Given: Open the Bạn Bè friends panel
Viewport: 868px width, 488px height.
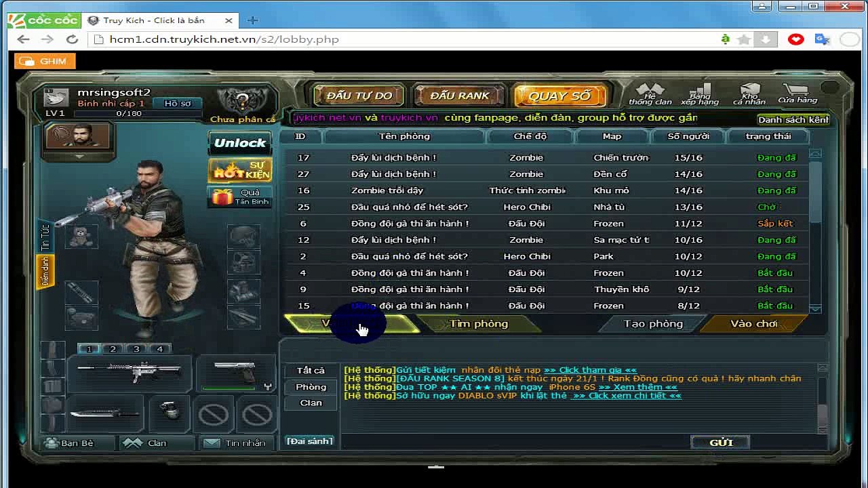Looking at the screenshot, I should coord(77,443).
